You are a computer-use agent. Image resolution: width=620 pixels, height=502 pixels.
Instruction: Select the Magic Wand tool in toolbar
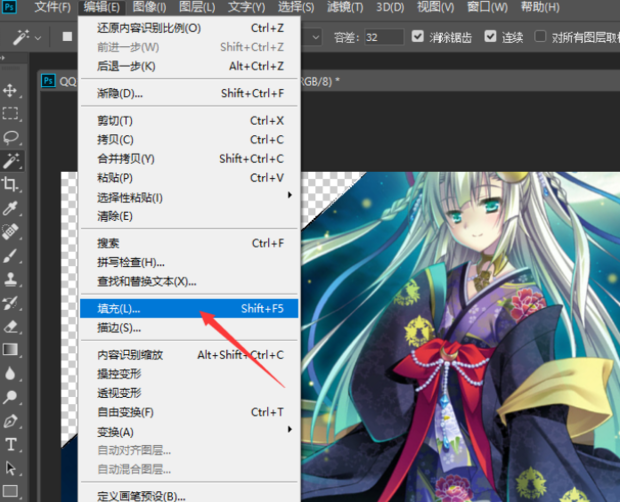(x=11, y=161)
